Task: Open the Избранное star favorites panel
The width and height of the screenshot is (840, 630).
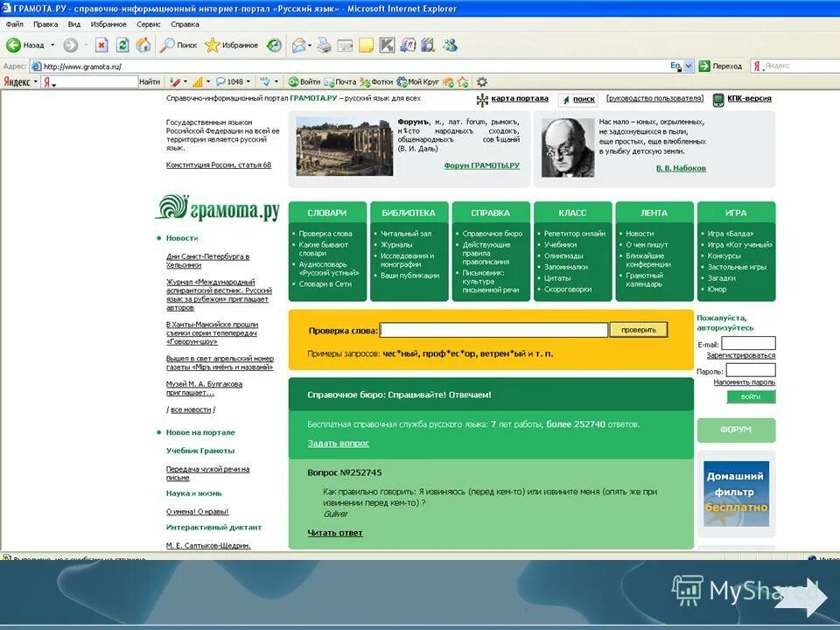Action: [x=231, y=45]
